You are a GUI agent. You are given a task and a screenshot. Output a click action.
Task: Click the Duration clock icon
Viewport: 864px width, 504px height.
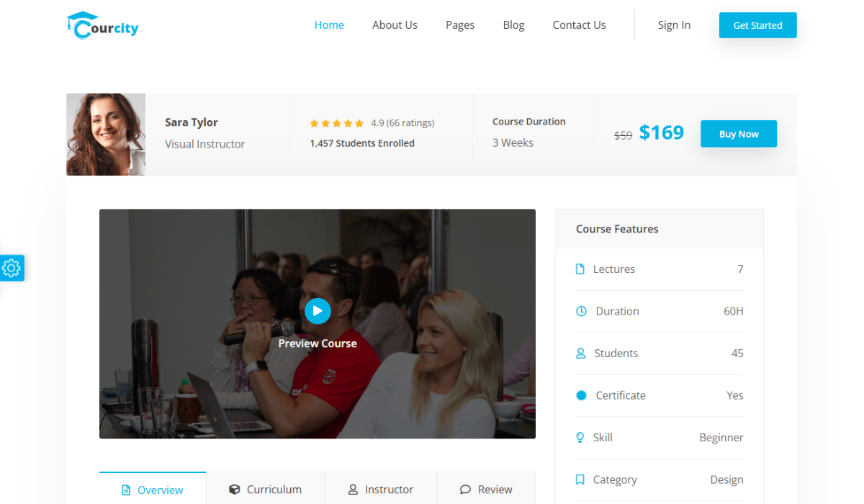[582, 311]
